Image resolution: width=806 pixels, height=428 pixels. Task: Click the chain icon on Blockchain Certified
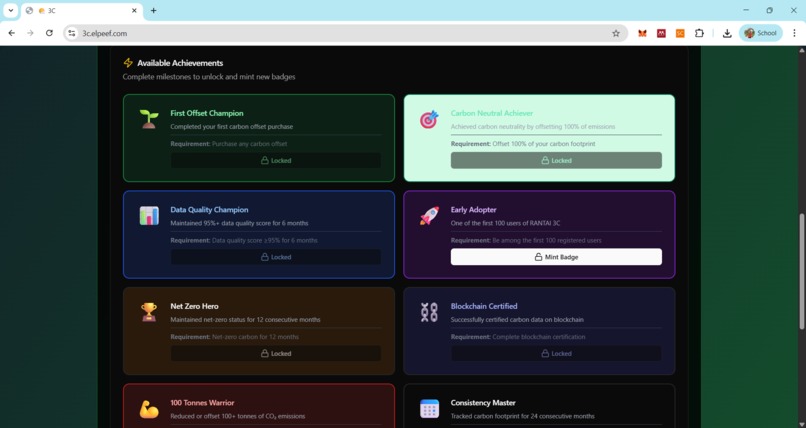(x=429, y=312)
